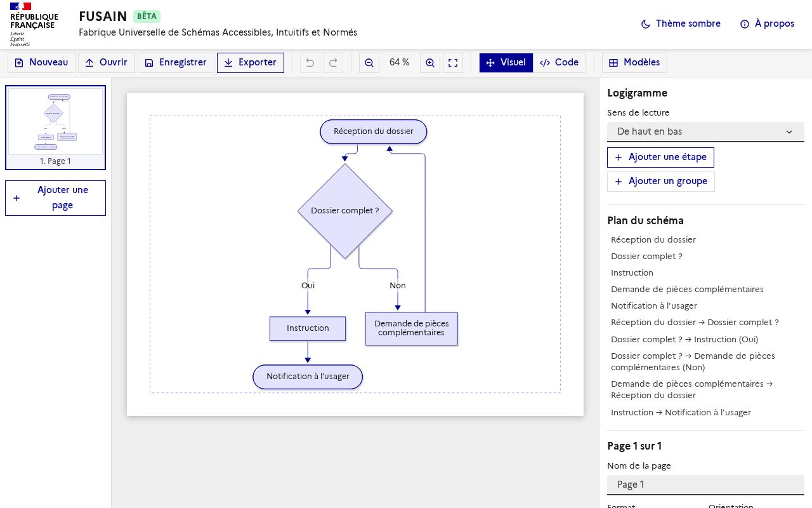Create a new schema with Nouveau
Screen dimensions: 812x508
click(x=41, y=63)
